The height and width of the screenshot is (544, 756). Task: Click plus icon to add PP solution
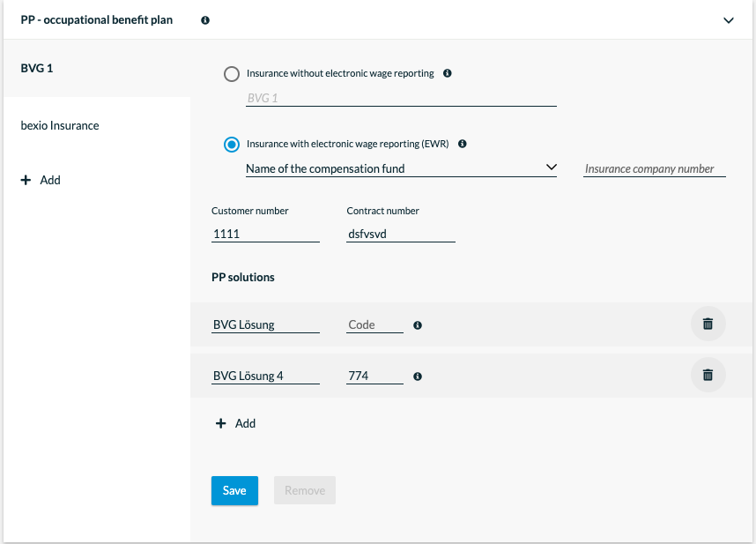tap(221, 423)
